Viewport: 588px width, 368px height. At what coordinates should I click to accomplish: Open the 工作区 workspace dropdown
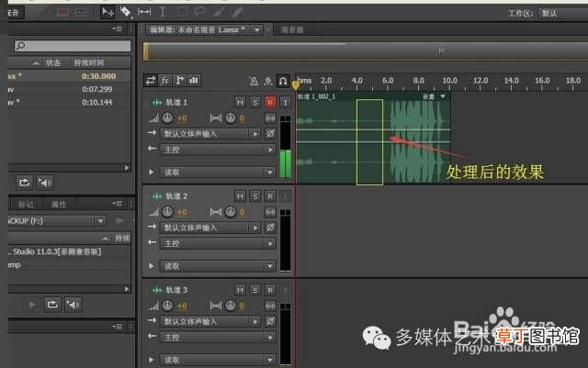563,14
